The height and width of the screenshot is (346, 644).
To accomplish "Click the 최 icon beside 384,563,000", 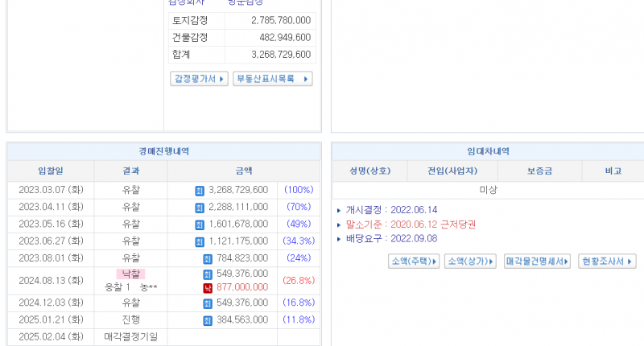I will 208,319.
